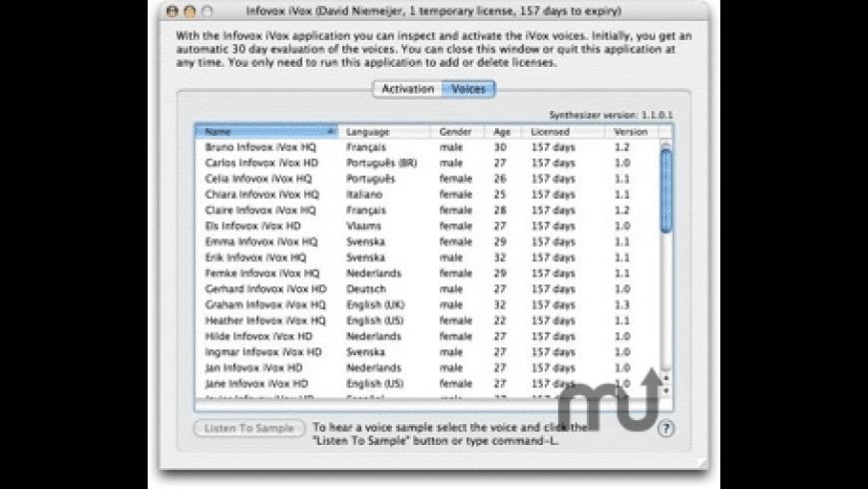
Task: Select the Els Infovox iVox HD voice
Action: tap(427, 226)
